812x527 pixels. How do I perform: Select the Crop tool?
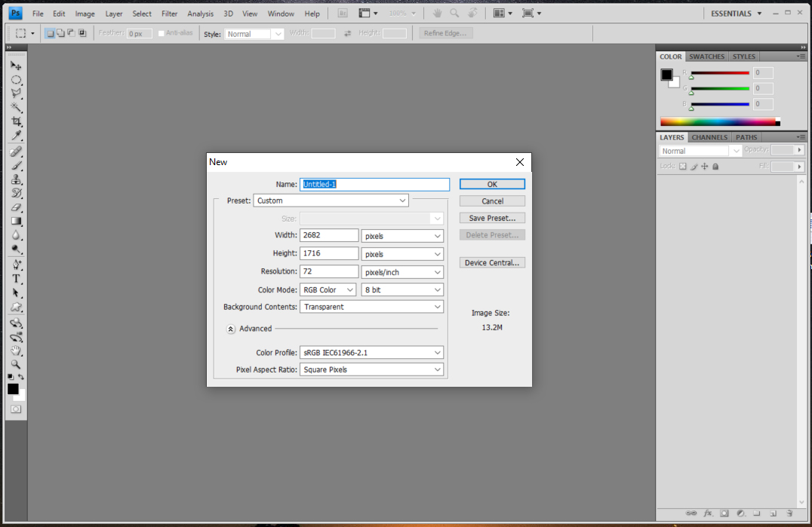[x=16, y=121]
